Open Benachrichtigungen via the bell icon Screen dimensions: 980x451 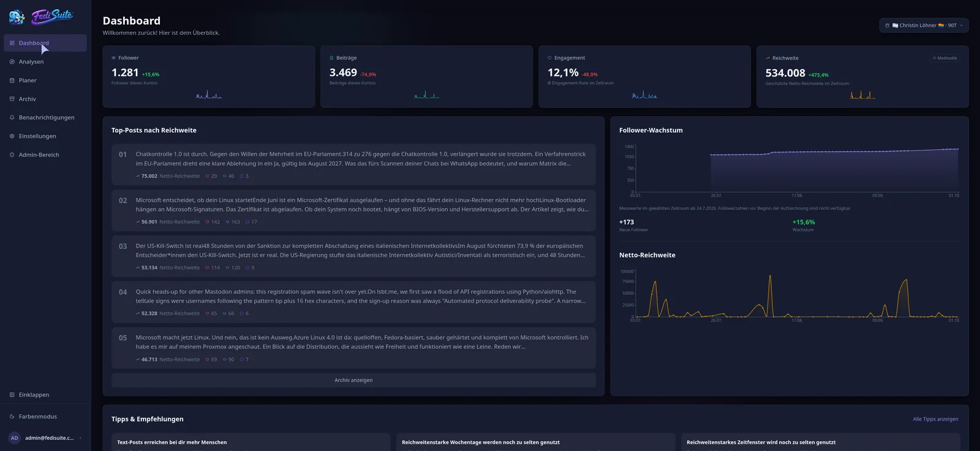coord(12,117)
